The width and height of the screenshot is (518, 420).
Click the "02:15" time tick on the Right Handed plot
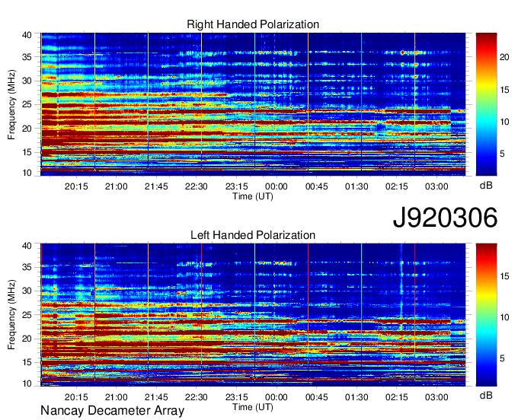[396, 186]
